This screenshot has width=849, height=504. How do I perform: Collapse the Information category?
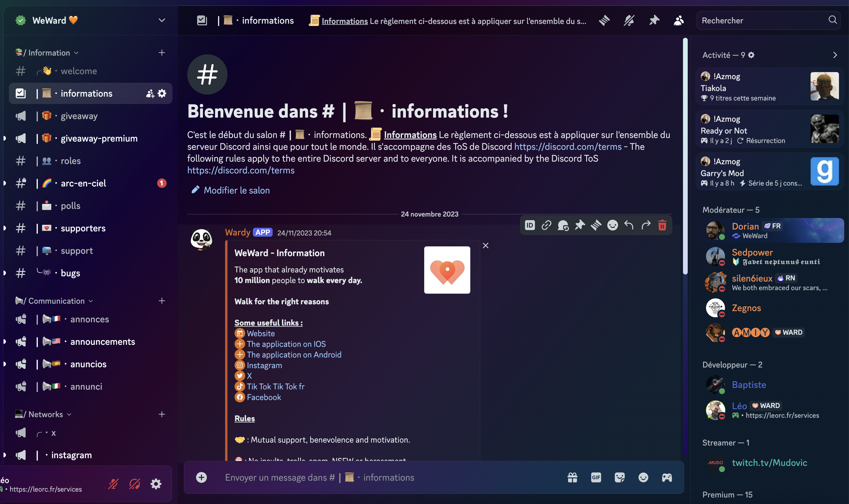tap(47, 53)
